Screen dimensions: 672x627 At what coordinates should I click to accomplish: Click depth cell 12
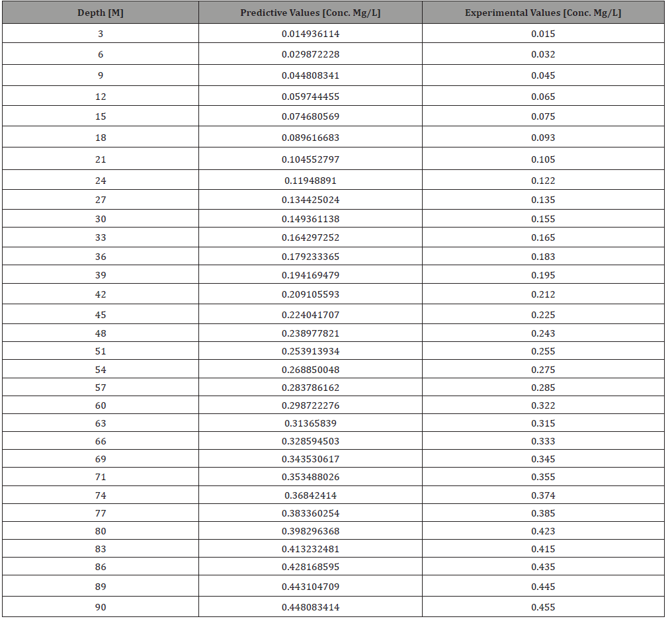pyautogui.click(x=101, y=97)
